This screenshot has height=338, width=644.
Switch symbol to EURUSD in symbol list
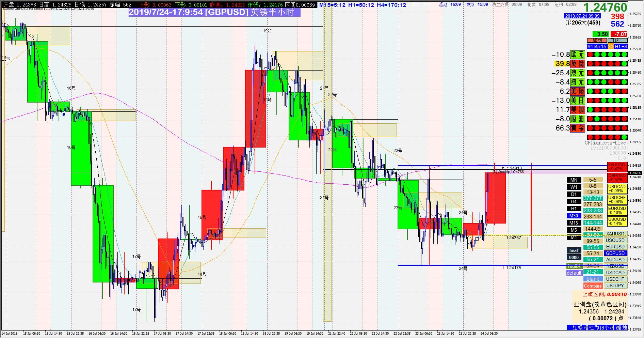[x=615, y=247]
